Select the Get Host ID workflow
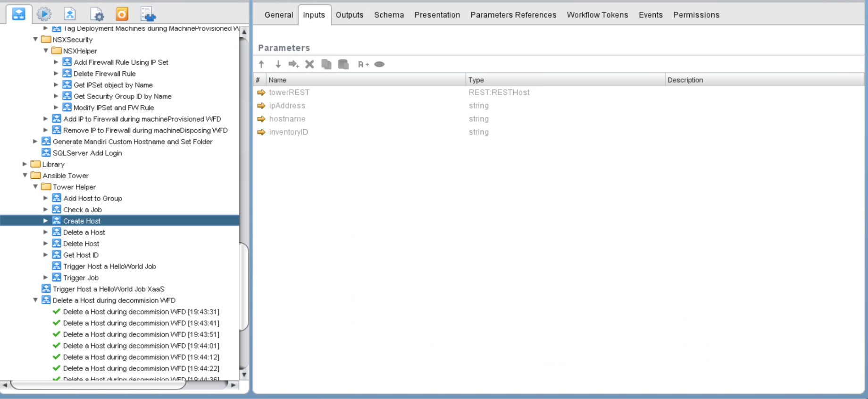 (x=81, y=255)
